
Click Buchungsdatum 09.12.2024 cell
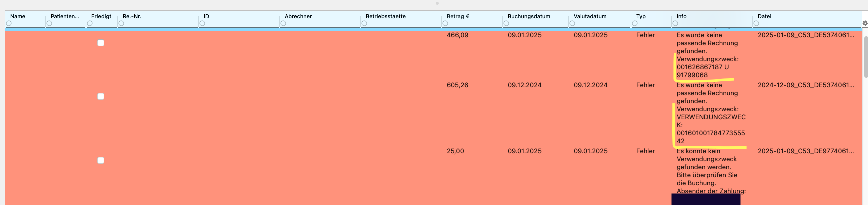coord(525,85)
